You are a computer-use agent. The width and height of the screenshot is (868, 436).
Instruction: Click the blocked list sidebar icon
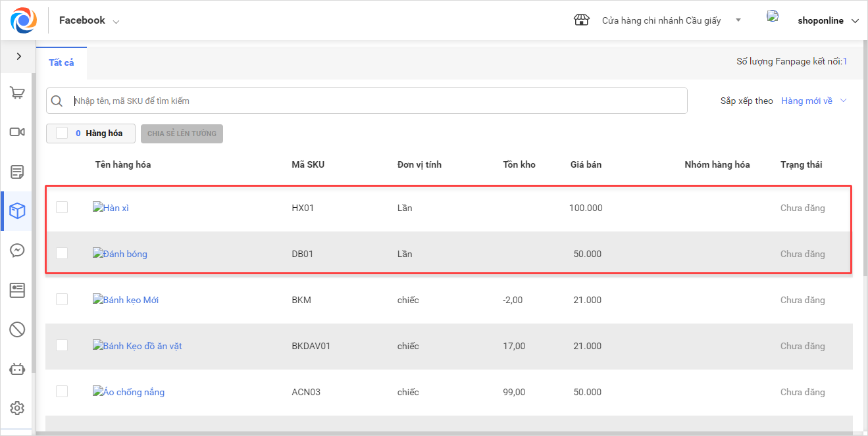click(x=17, y=329)
